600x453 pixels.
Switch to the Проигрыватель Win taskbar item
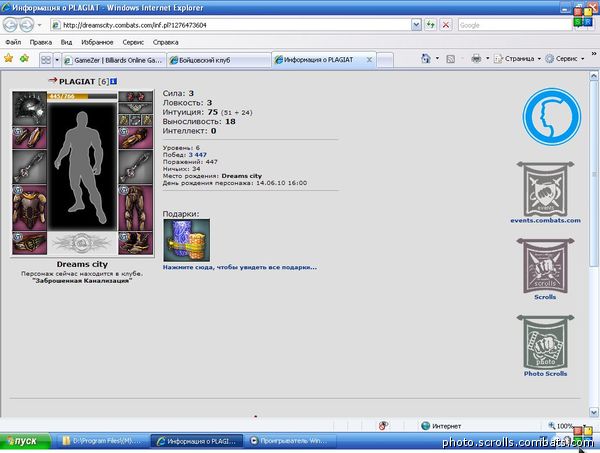pos(291,441)
